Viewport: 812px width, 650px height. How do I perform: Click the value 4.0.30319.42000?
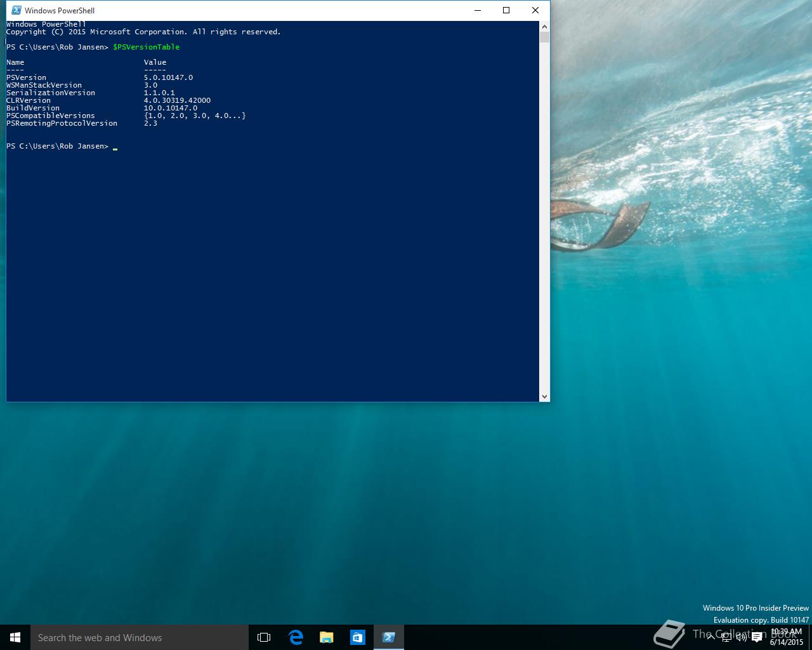pyautogui.click(x=177, y=100)
